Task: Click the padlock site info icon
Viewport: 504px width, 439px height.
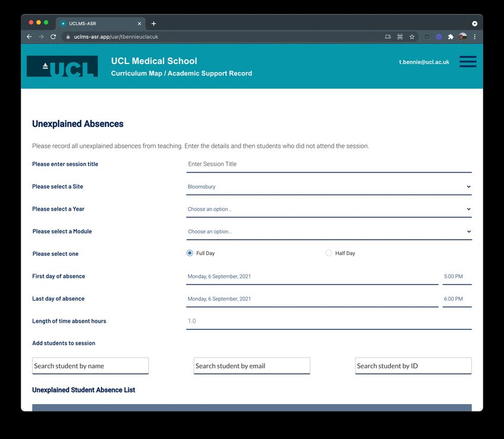Action: 68,37
